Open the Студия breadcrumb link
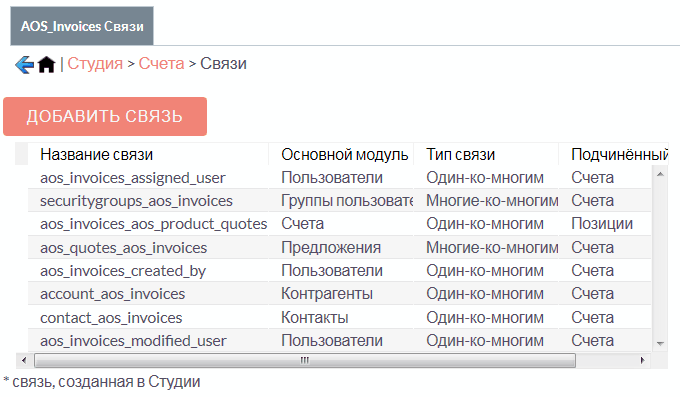Image resolution: width=680 pixels, height=397 pixels. point(95,64)
